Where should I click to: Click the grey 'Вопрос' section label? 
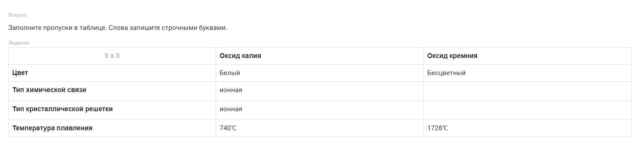click(17, 15)
